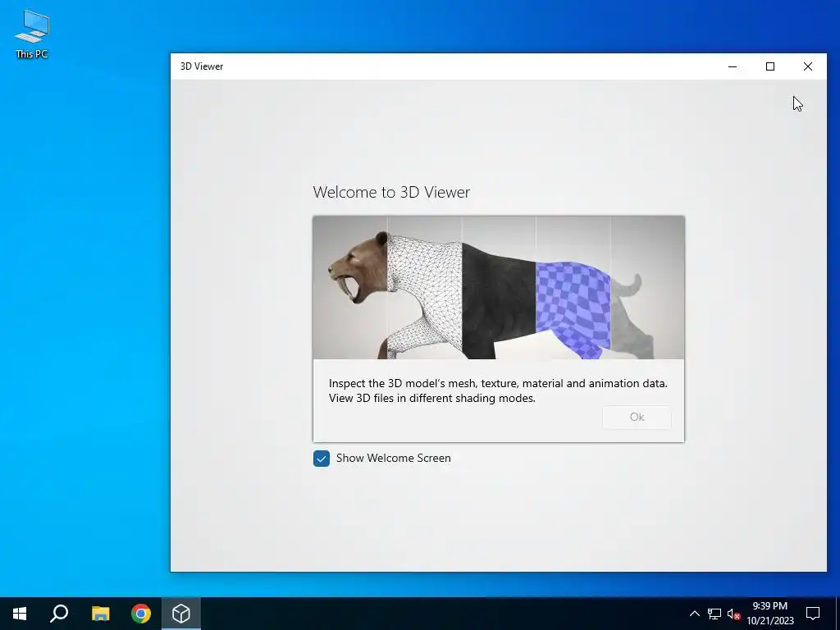Screen dimensions: 840x630
Task: Uncheck the Show Welcome Screen checkbox
Action: point(322,458)
